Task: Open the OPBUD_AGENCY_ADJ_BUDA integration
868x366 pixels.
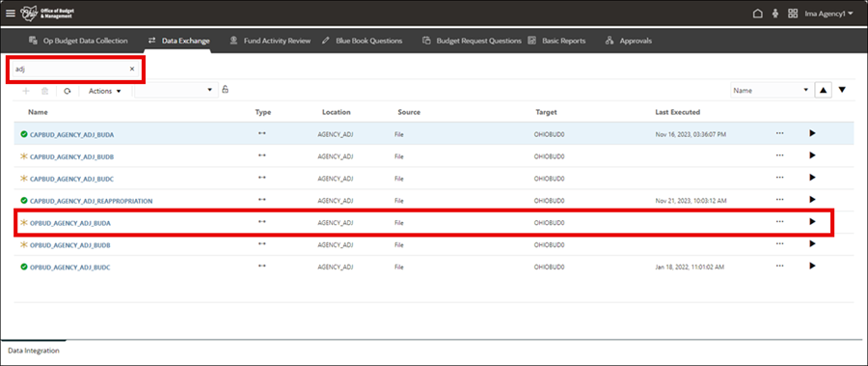Action: [70, 223]
